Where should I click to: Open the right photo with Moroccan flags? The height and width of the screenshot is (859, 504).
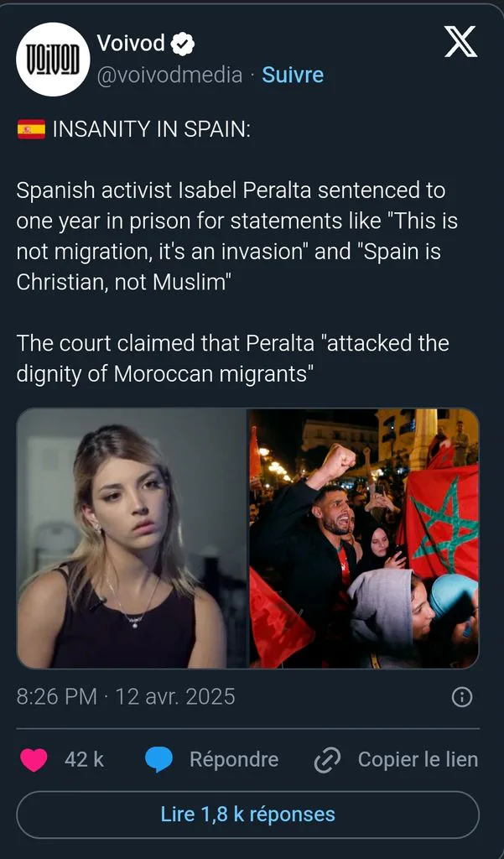364,538
